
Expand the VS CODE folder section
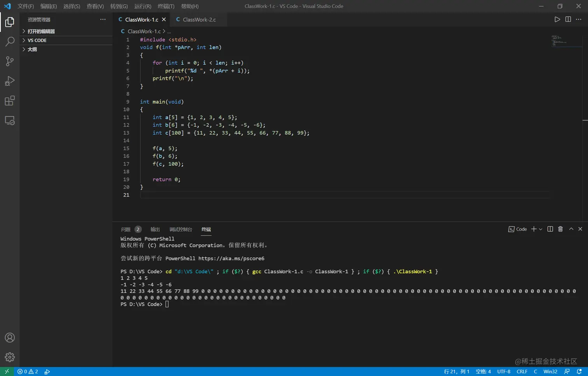click(x=37, y=40)
